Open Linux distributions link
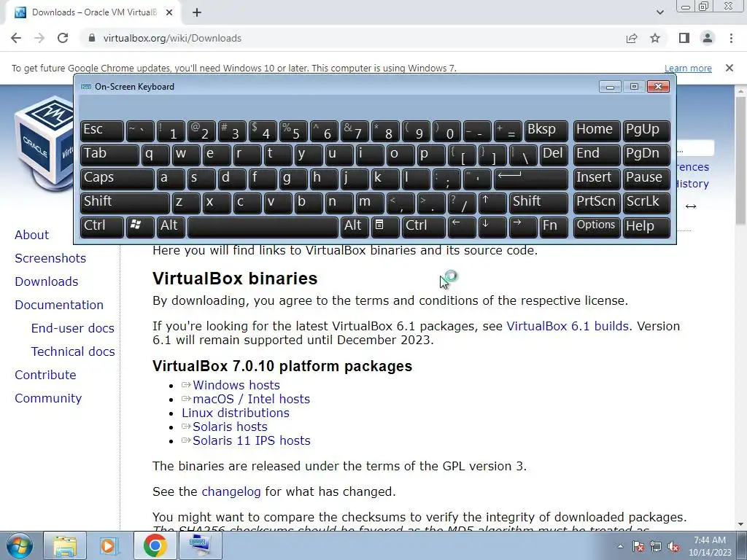 (x=236, y=413)
